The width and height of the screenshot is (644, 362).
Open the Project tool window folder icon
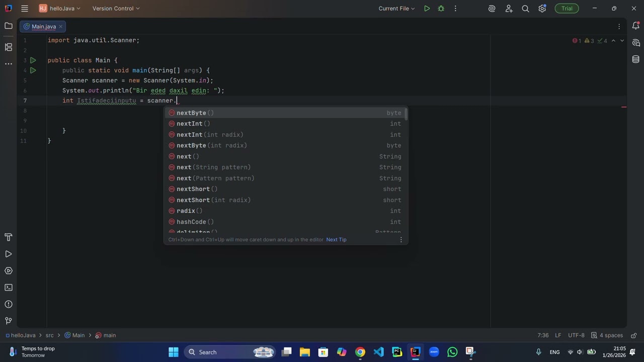tap(9, 26)
